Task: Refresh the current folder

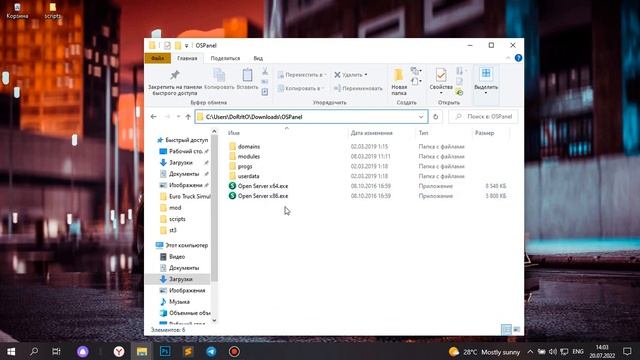Action: (x=436, y=117)
